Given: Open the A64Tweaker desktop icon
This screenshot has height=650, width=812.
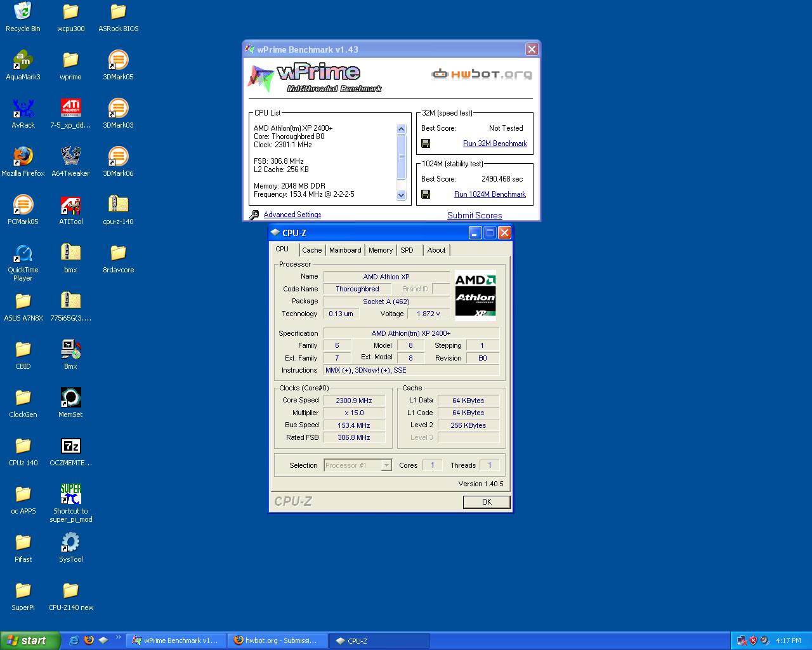Looking at the screenshot, I should point(70,162).
